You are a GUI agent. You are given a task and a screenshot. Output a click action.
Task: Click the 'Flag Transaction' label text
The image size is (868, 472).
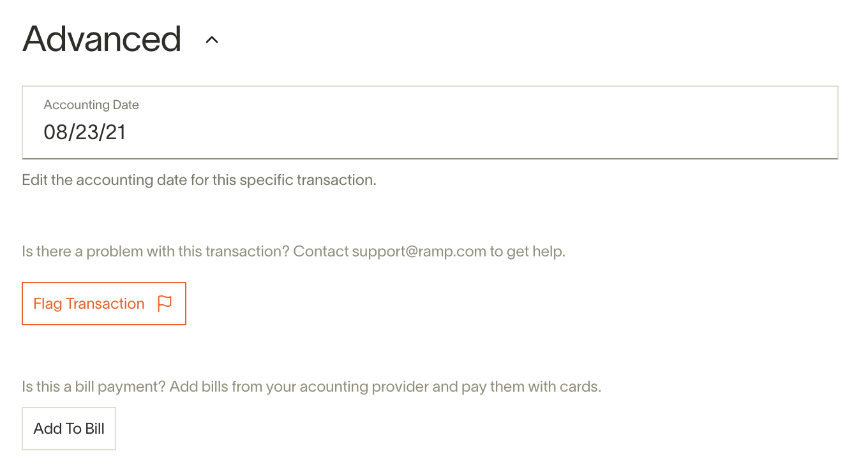pos(89,304)
